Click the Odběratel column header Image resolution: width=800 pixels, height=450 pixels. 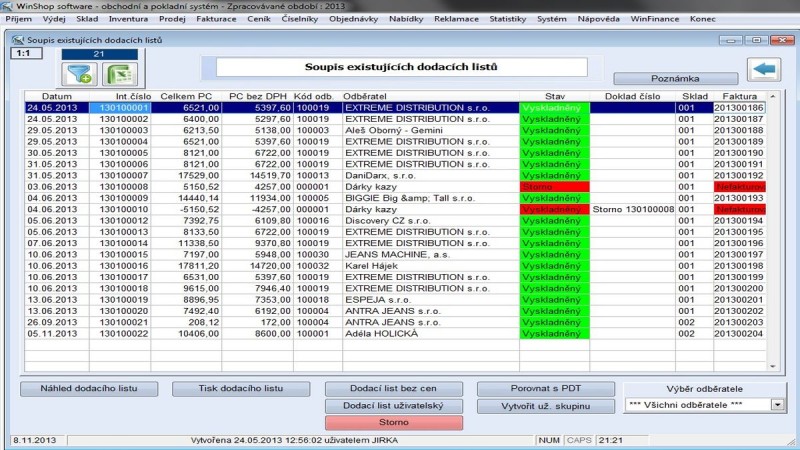[430, 96]
